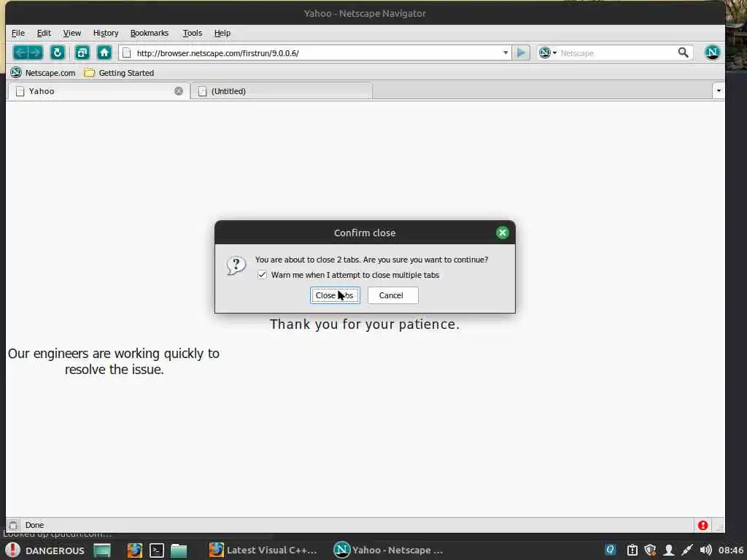
Task: Click the clipboard tray icon
Action: [x=632, y=550]
